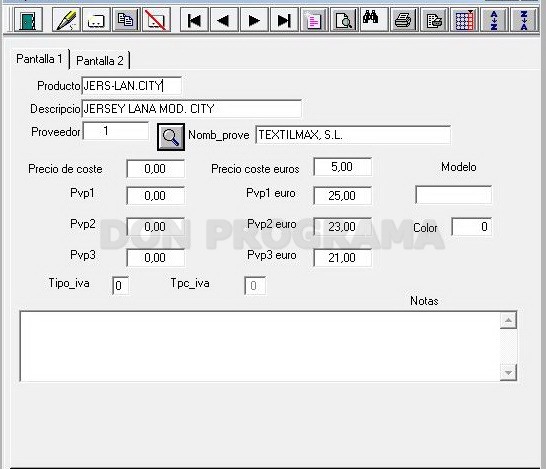The width and height of the screenshot is (546, 469).
Task: Click the Descripcio text field
Action: (192, 109)
